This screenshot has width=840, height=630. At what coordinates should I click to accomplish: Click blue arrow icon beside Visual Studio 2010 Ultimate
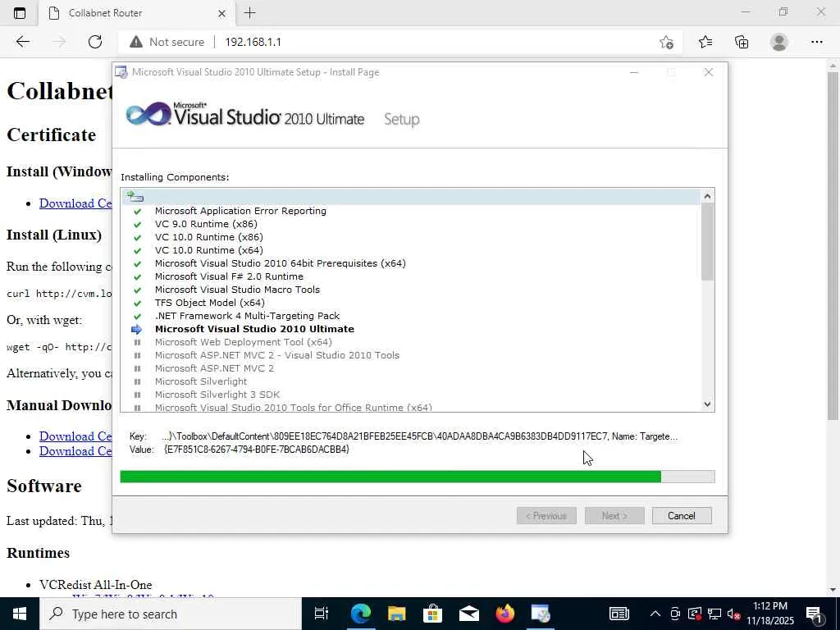click(x=137, y=330)
